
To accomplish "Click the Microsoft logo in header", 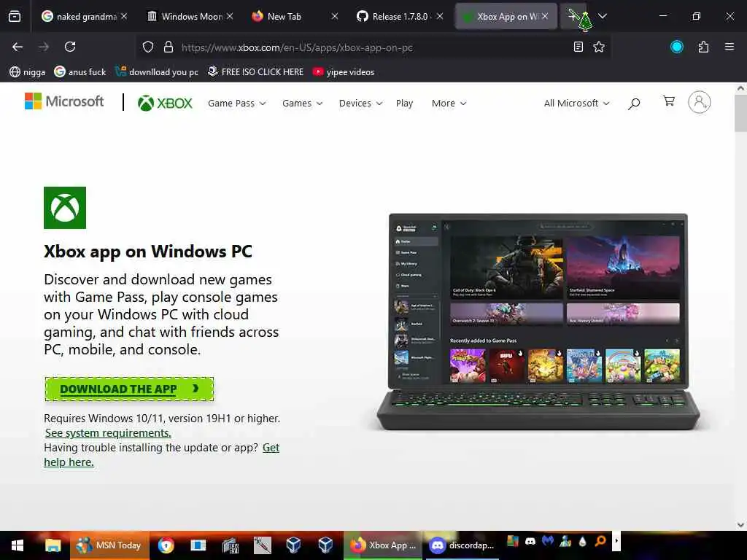I will coord(64,101).
